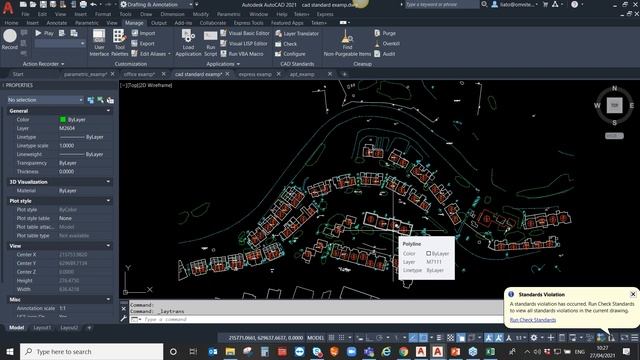Click the Plot printer icon in quick access toolbar

83,4
